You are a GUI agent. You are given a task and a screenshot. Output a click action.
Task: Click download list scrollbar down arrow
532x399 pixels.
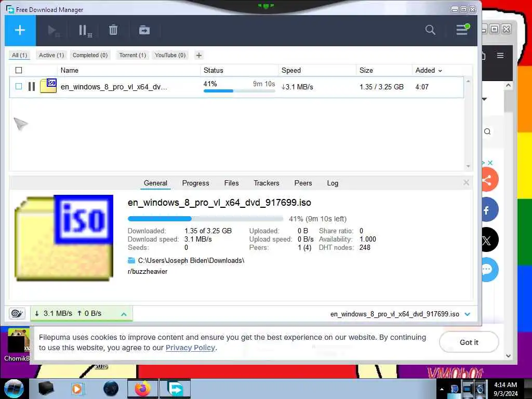tap(468, 166)
